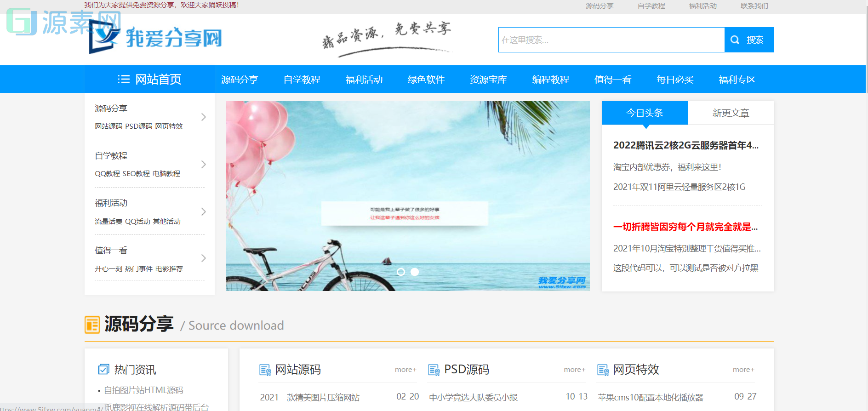The image size is (868, 411).
Task: Open sidebar 网页特效 link
Action: (x=169, y=126)
